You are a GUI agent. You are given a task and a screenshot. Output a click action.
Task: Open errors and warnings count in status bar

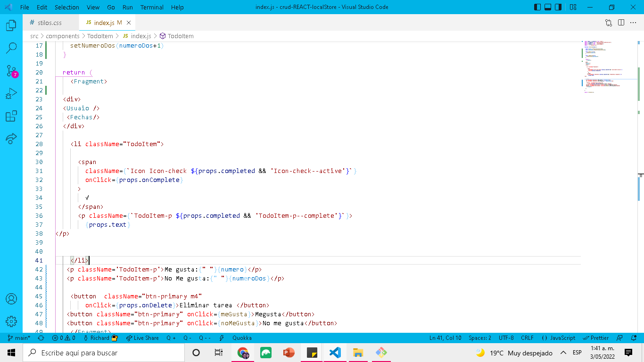tap(64, 338)
